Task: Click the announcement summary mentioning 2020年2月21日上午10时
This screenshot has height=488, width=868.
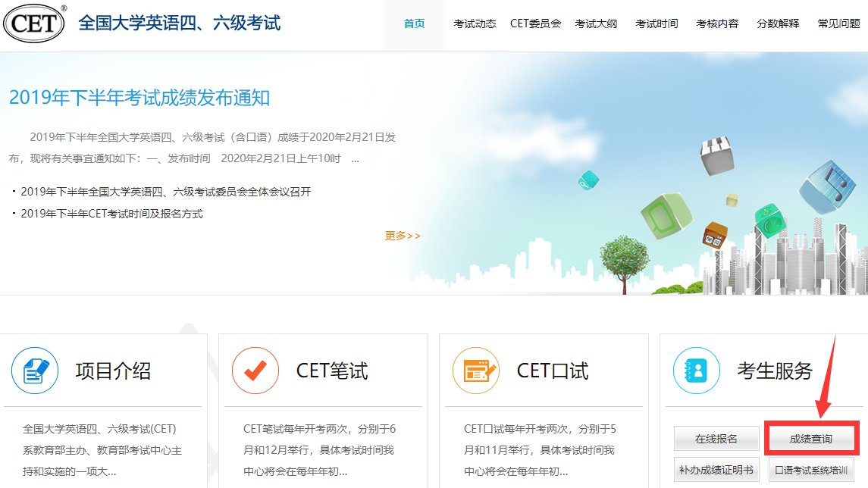Action: (x=202, y=148)
